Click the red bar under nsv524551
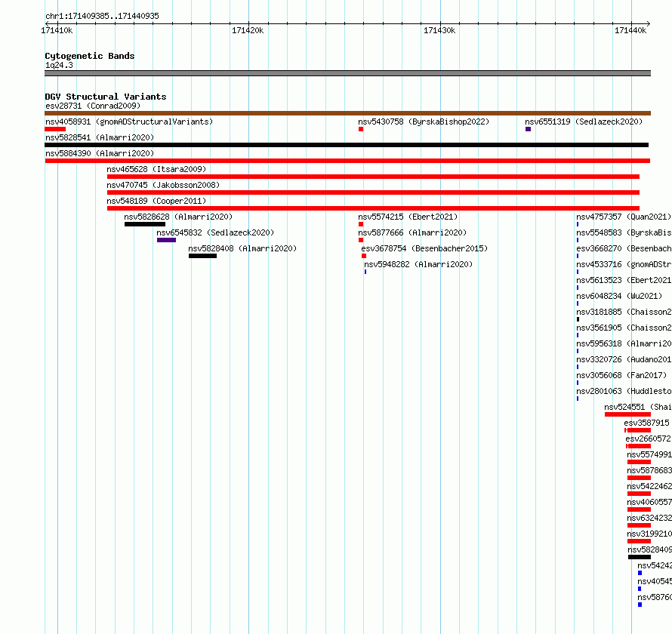Screen dimensions: 672x634 tap(628, 414)
